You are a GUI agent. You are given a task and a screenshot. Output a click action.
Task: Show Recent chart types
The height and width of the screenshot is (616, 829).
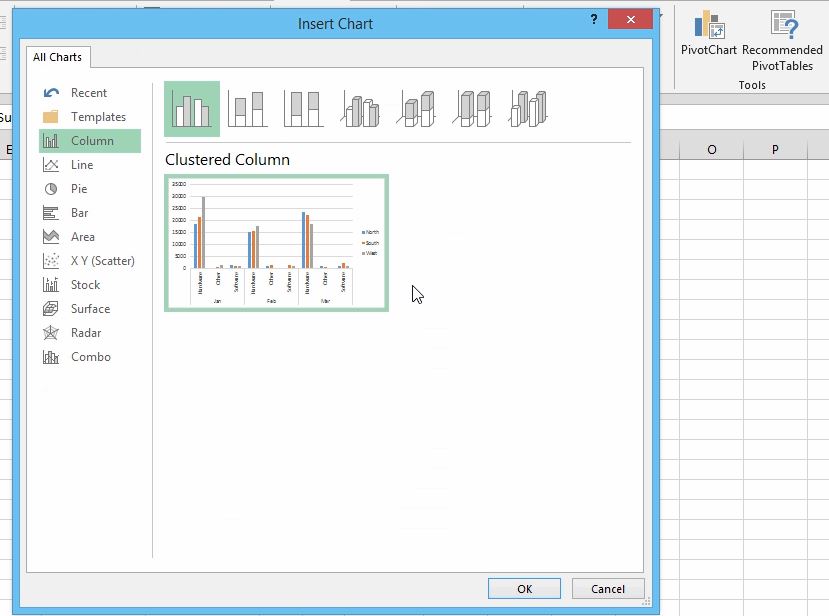point(88,93)
